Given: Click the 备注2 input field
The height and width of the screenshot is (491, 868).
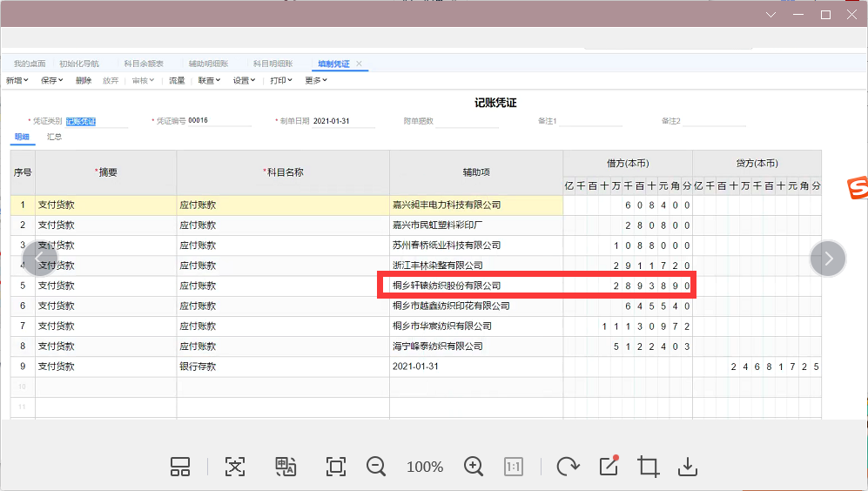Looking at the screenshot, I should pyautogui.click(x=715, y=121).
